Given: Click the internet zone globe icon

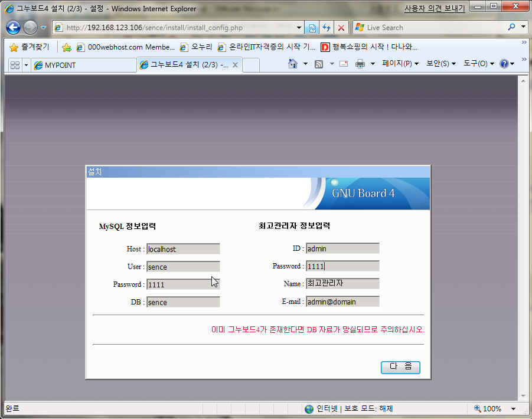Looking at the screenshot, I should pos(309,409).
